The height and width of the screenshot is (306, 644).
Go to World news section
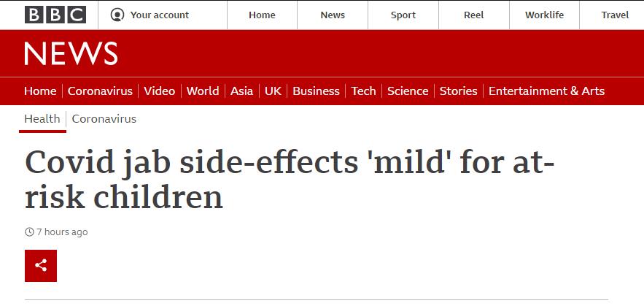point(203,91)
